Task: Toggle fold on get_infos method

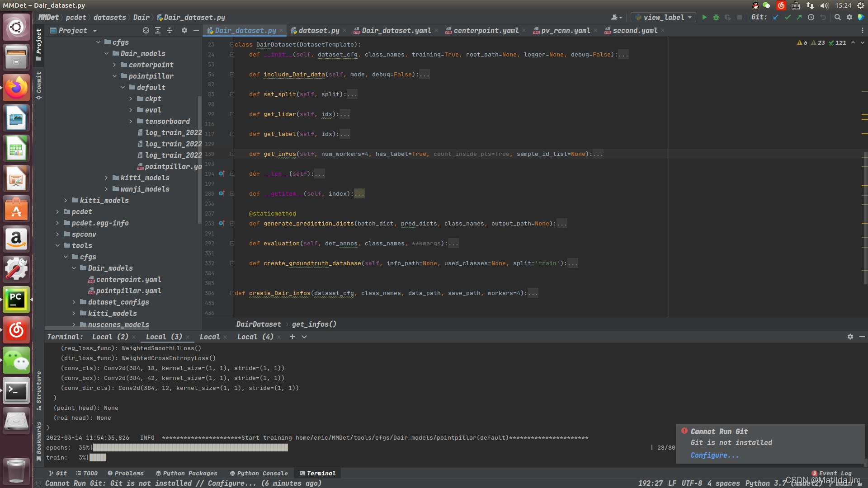Action: pyautogui.click(x=232, y=154)
